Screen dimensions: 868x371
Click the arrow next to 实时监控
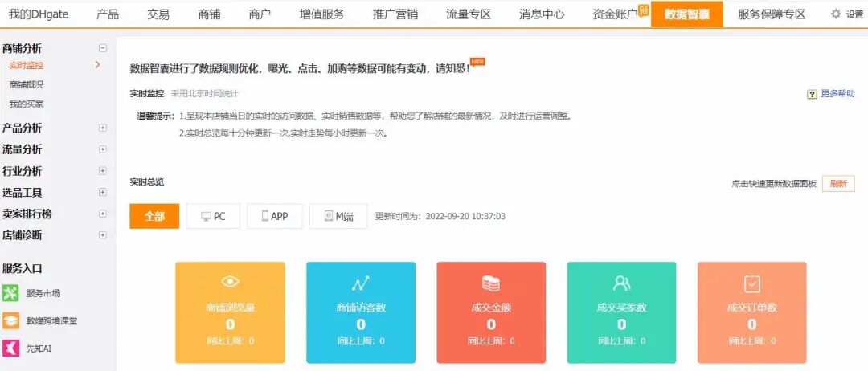[98, 65]
